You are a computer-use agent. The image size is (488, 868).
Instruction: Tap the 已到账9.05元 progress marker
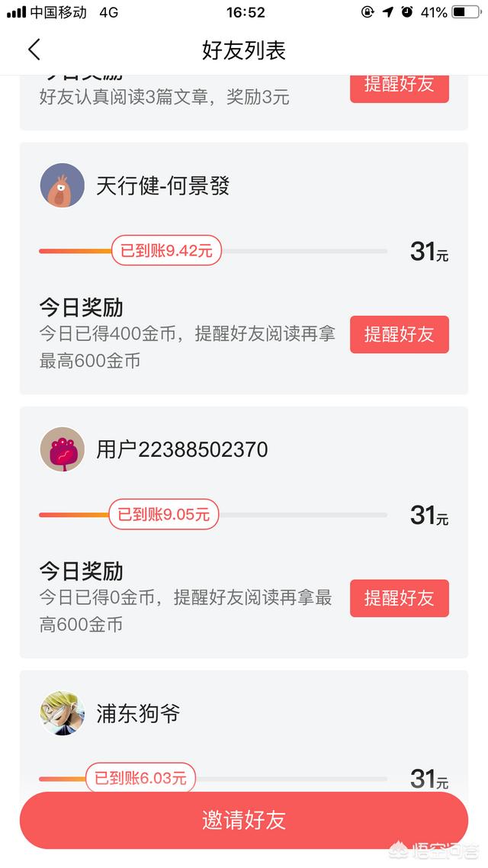point(164,515)
